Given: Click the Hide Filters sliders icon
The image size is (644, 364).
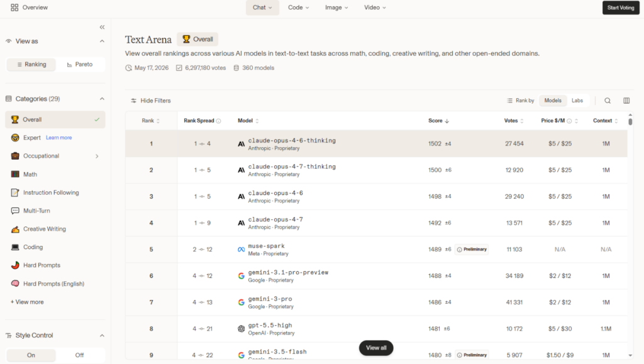Looking at the screenshot, I should pyautogui.click(x=133, y=101).
